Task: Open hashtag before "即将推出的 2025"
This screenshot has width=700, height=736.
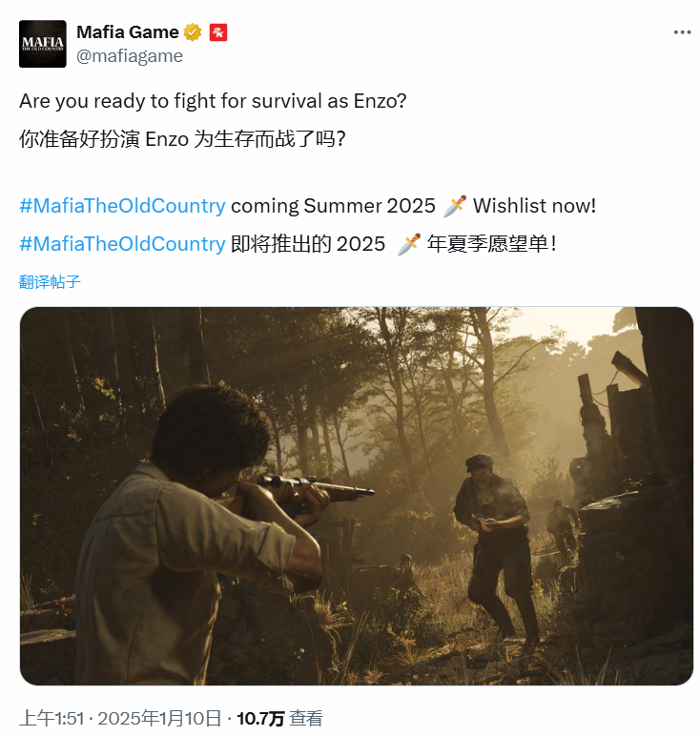Action: [x=122, y=244]
